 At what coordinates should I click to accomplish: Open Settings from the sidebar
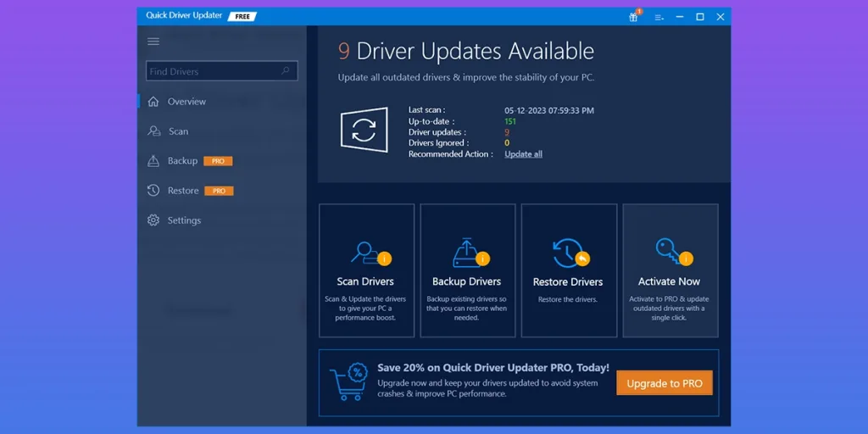(184, 220)
